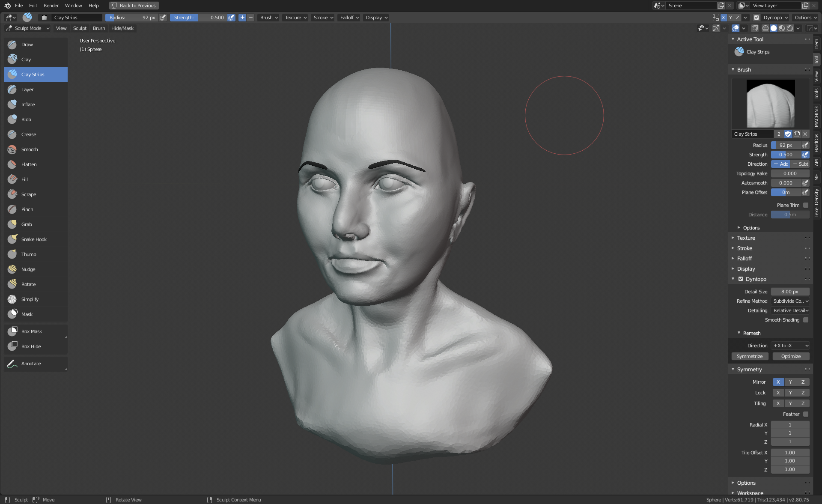Disable the Dyntopo checkbox in panel
Screen dimensions: 822x504
741,279
